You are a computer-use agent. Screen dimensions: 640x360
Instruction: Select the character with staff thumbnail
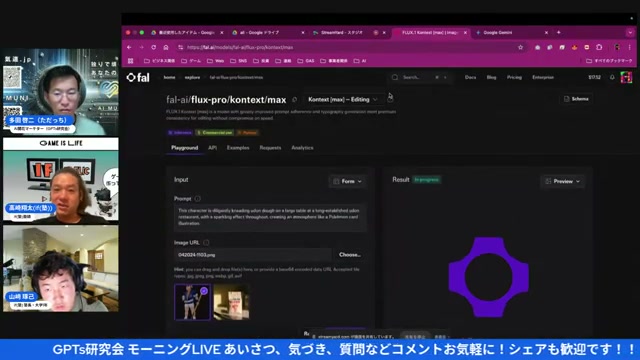(192, 302)
